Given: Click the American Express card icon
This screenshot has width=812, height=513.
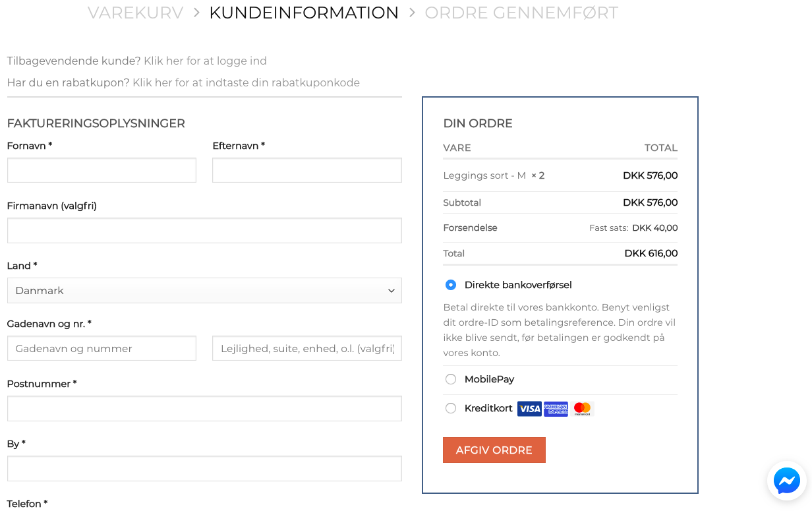Looking at the screenshot, I should (556, 409).
